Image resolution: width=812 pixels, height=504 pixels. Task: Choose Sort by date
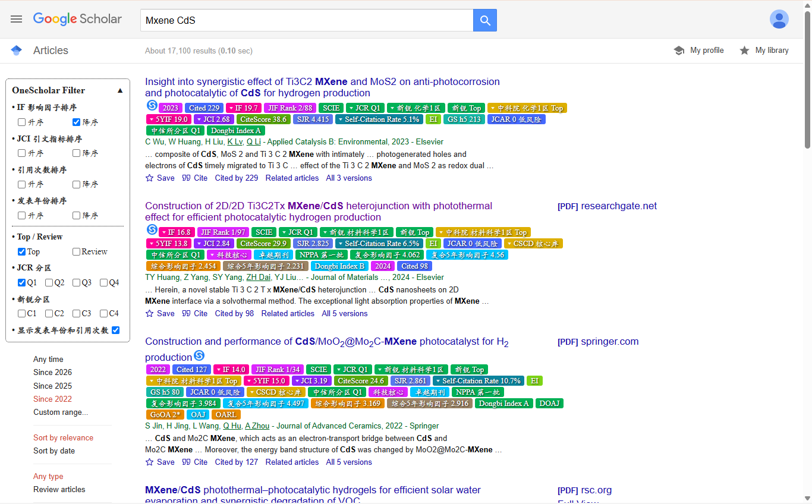pos(54,451)
